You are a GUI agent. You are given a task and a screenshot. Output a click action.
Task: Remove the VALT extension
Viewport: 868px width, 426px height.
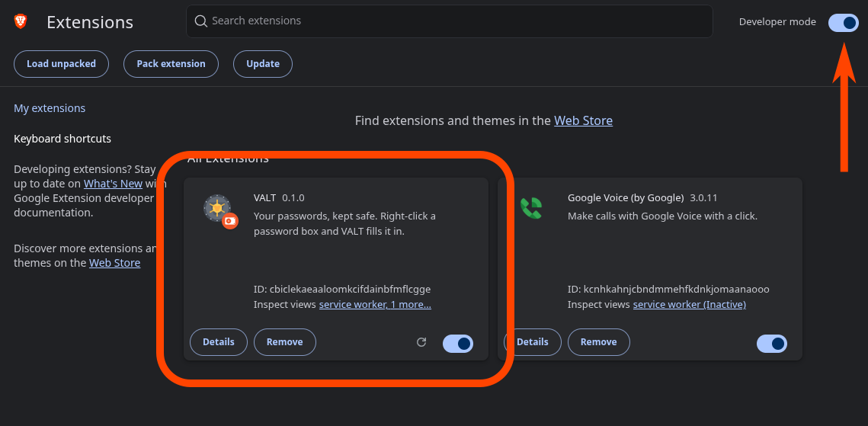pos(284,342)
